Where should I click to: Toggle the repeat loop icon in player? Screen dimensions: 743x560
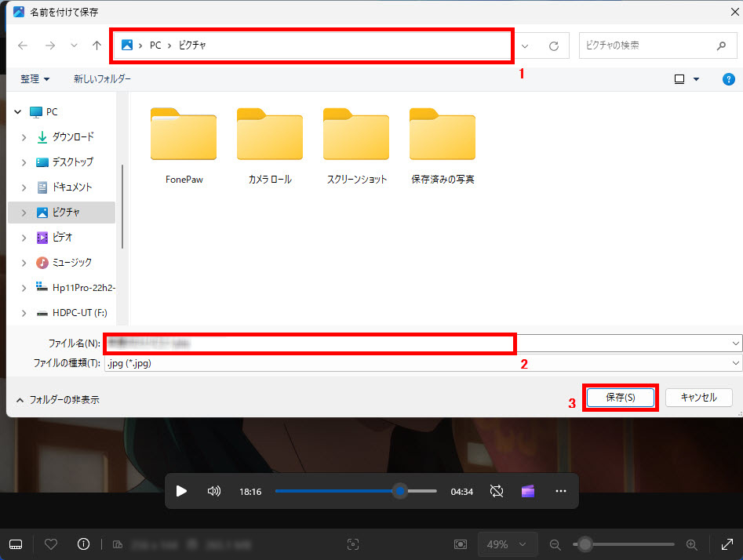pyautogui.click(x=496, y=491)
